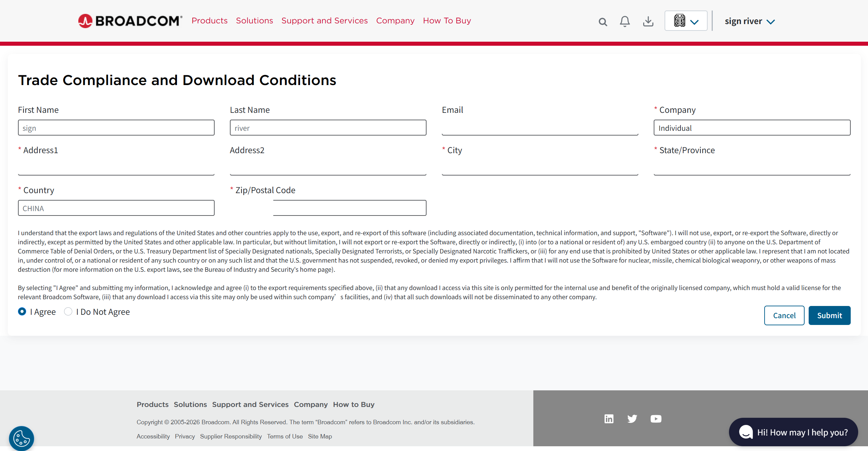
Task: Open the Site Map footer link
Action: [x=320, y=436]
